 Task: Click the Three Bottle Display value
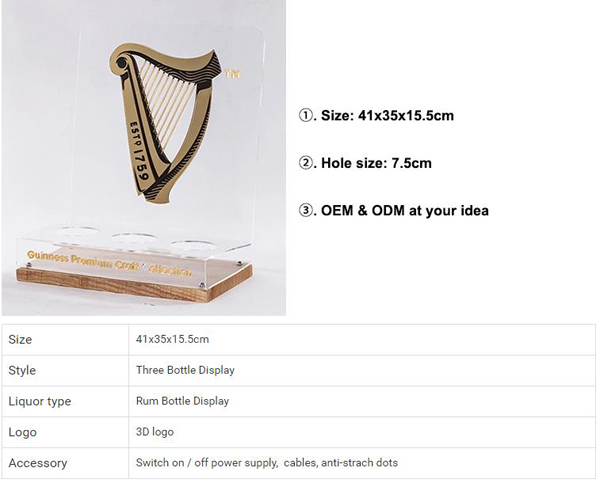click(x=185, y=370)
